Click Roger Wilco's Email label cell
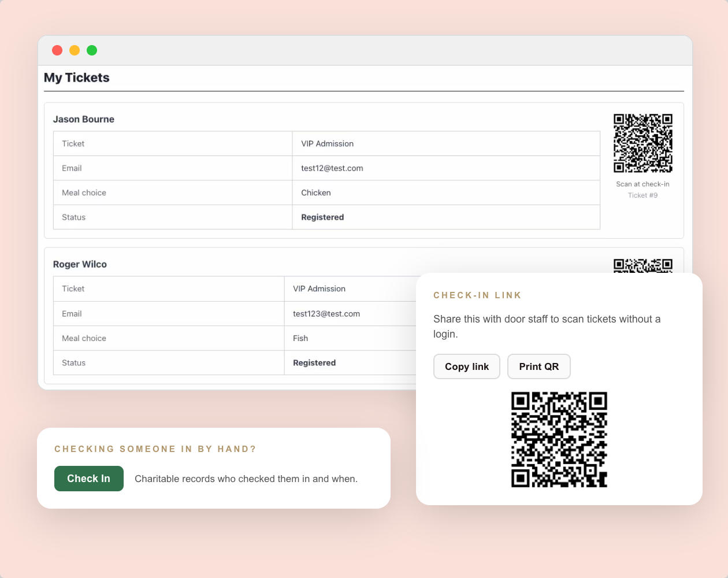 point(169,314)
